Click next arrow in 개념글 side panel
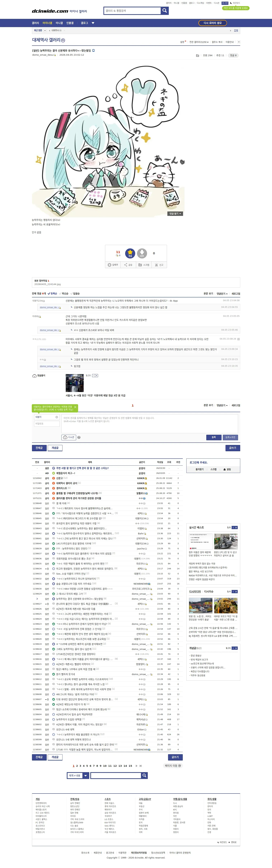 [x=236, y=648]
